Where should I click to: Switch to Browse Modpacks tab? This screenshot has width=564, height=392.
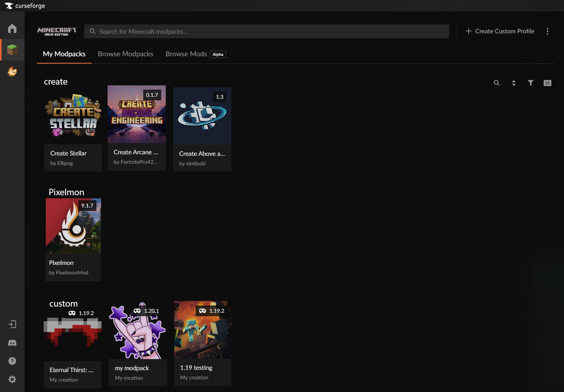[x=125, y=54]
